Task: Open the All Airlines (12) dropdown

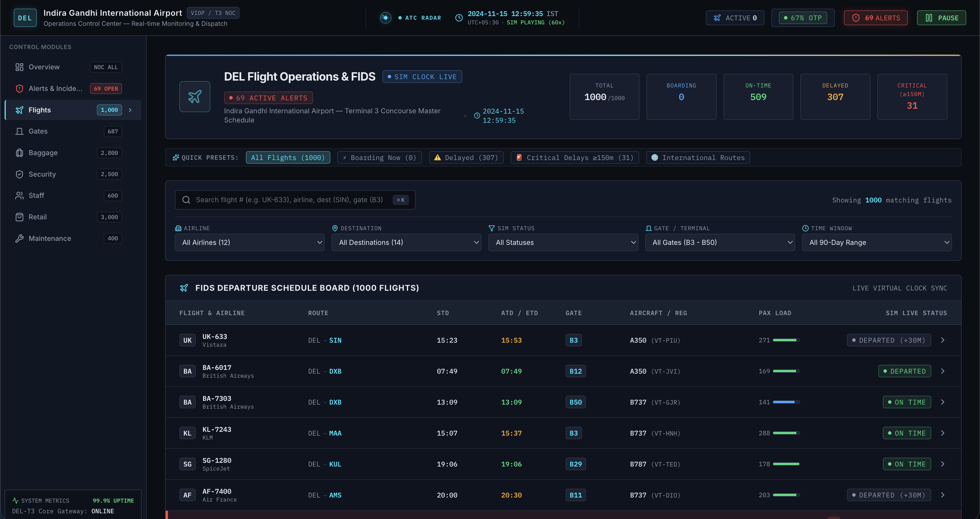Action: 250,243
